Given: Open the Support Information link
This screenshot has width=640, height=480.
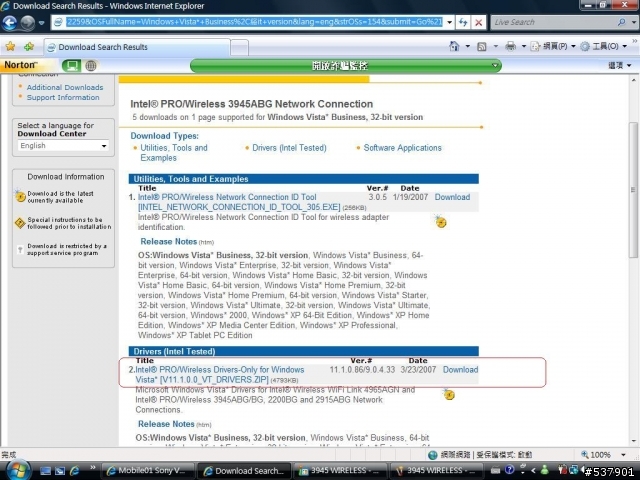Looking at the screenshot, I should [63, 98].
